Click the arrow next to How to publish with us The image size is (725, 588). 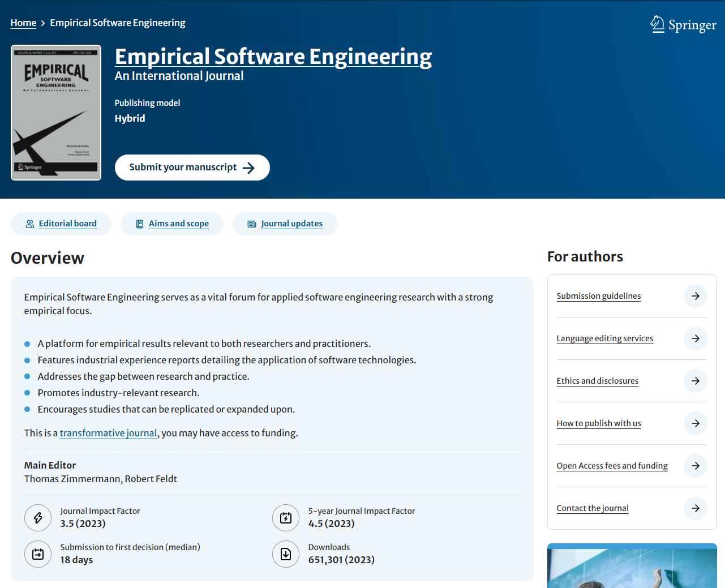pos(696,423)
